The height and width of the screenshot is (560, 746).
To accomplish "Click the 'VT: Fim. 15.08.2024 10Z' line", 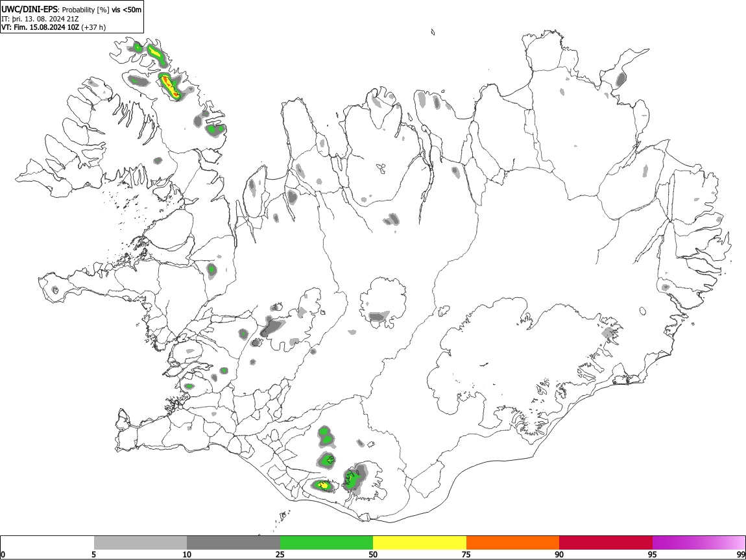I will [40, 27].
